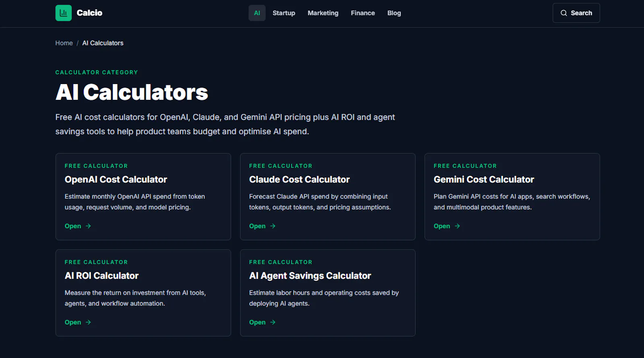Click 'FREE CALCULATOR' label on Gemini card
The height and width of the screenshot is (358, 644).
click(465, 166)
